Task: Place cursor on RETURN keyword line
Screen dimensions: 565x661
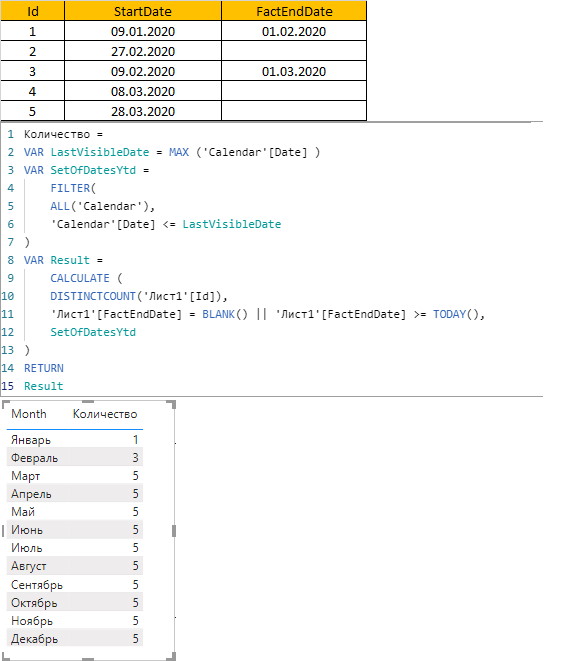Action: (44, 368)
